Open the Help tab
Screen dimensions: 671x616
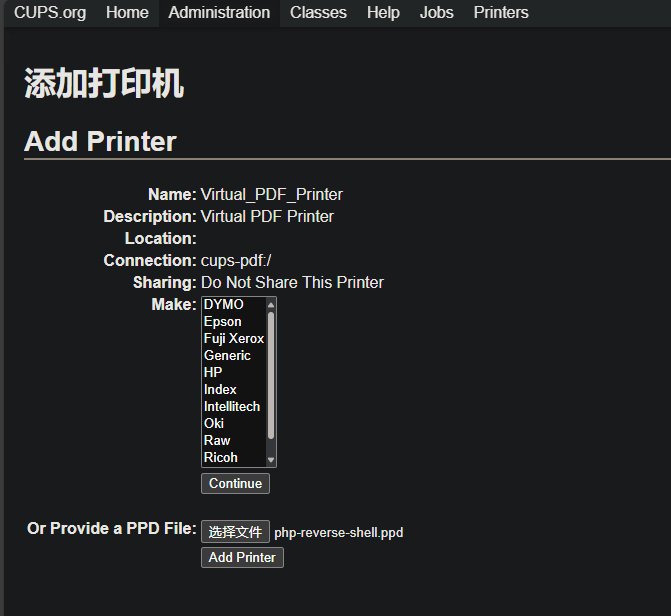[x=383, y=13]
